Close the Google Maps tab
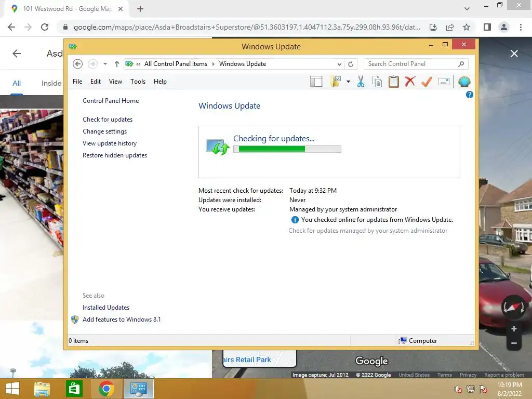 pos(121,9)
